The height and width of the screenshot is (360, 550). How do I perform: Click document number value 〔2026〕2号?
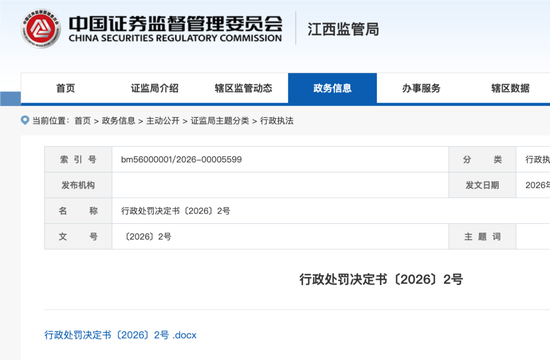pos(147,236)
